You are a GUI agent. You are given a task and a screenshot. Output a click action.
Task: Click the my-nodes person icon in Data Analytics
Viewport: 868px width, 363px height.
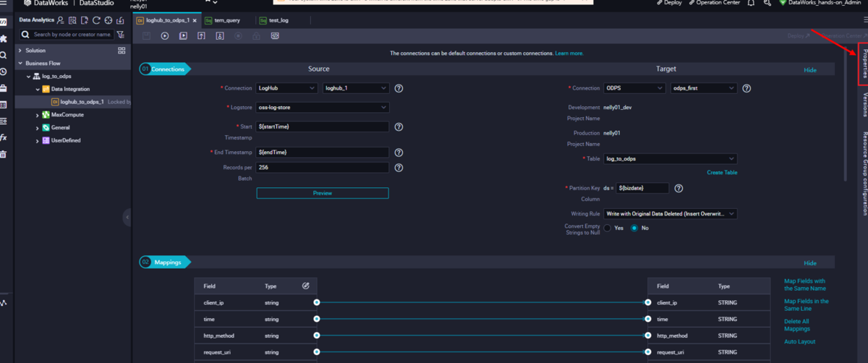[x=61, y=20]
